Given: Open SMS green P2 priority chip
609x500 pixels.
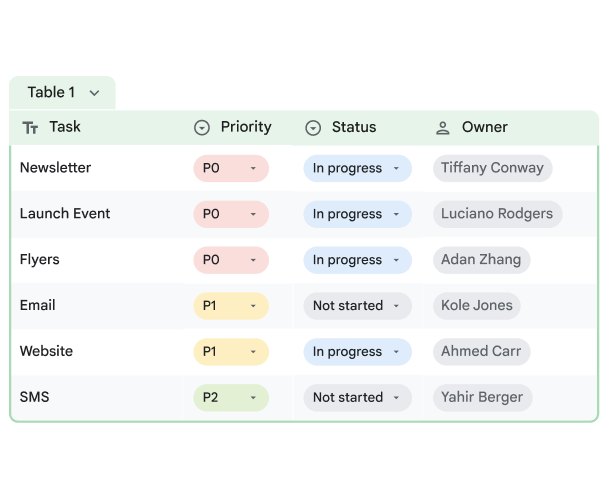Looking at the screenshot, I should click(x=231, y=397).
